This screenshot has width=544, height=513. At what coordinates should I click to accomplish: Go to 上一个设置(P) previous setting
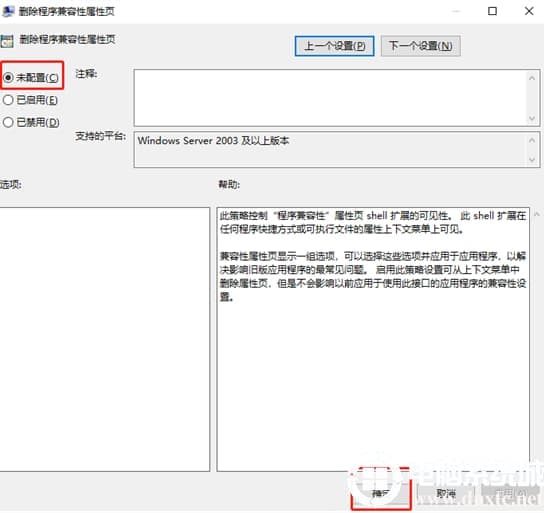tap(334, 46)
